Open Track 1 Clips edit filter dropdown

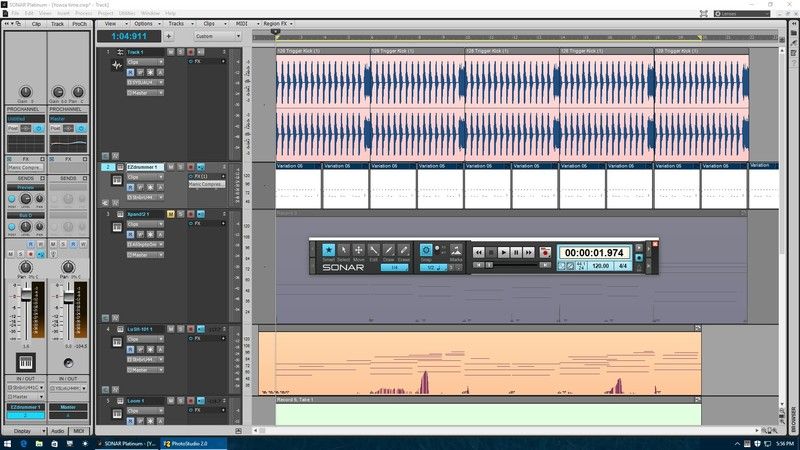(x=145, y=62)
